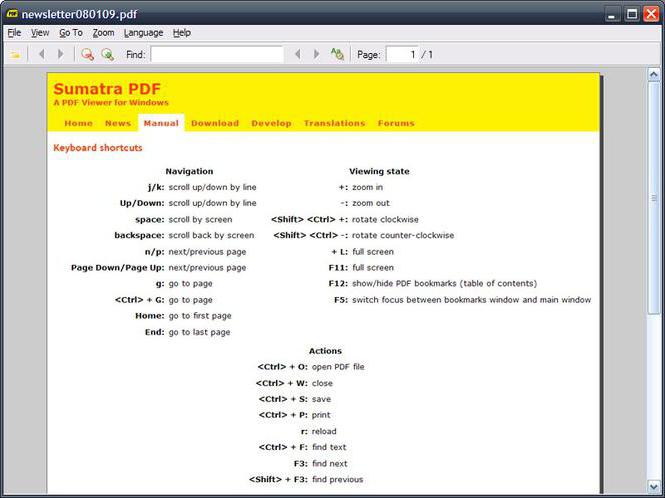Screen dimensions: 665x498
Task: Click the 'Actions' section heading
Action: 325,351
